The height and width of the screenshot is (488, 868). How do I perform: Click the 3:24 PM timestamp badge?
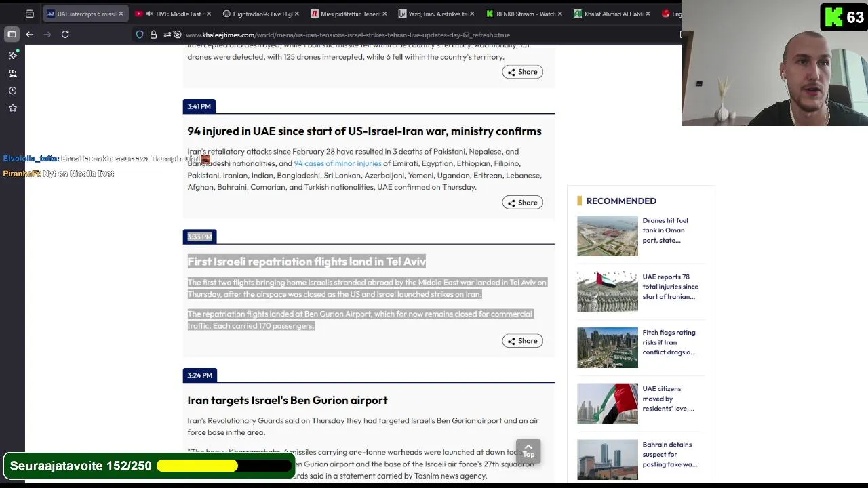[199, 375]
